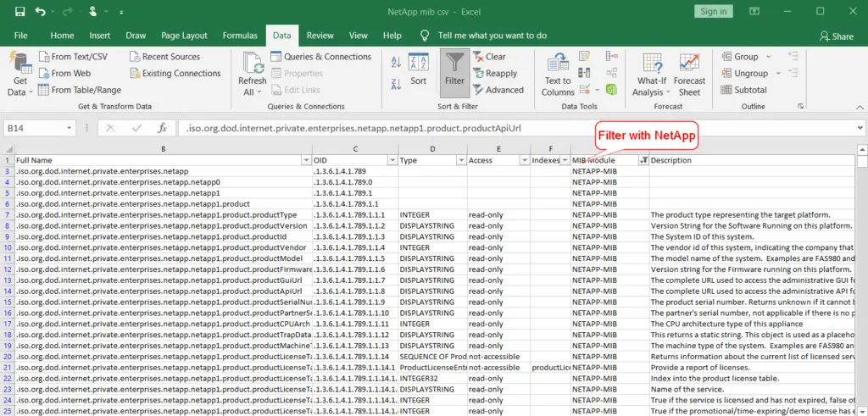Click the Undo arrow icon

point(40,12)
